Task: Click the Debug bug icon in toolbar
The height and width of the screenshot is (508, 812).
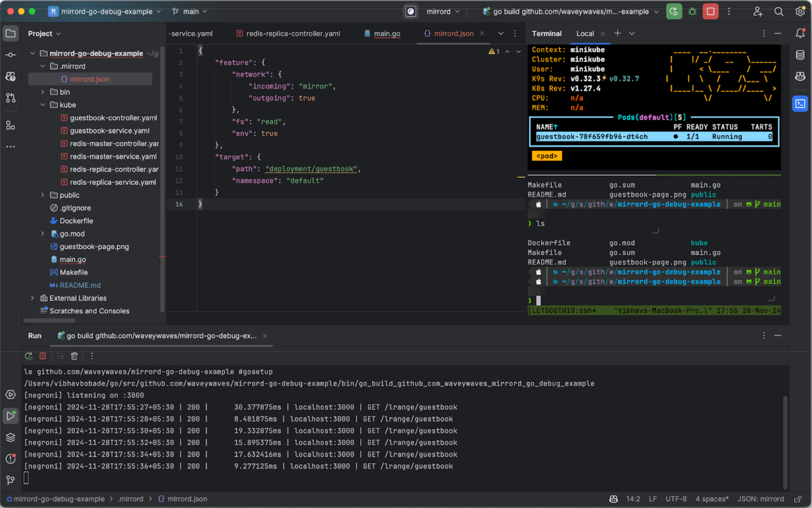Action: (692, 11)
